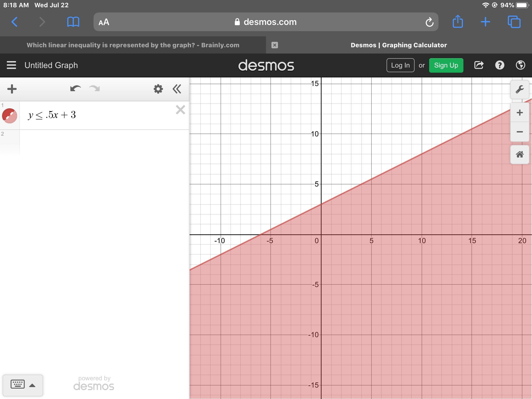Zoom out of the graph
This screenshot has width=532, height=399.
pyautogui.click(x=520, y=132)
